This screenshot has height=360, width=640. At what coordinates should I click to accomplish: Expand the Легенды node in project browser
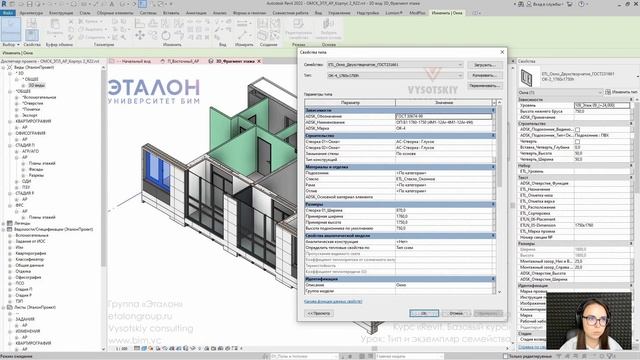4,223
